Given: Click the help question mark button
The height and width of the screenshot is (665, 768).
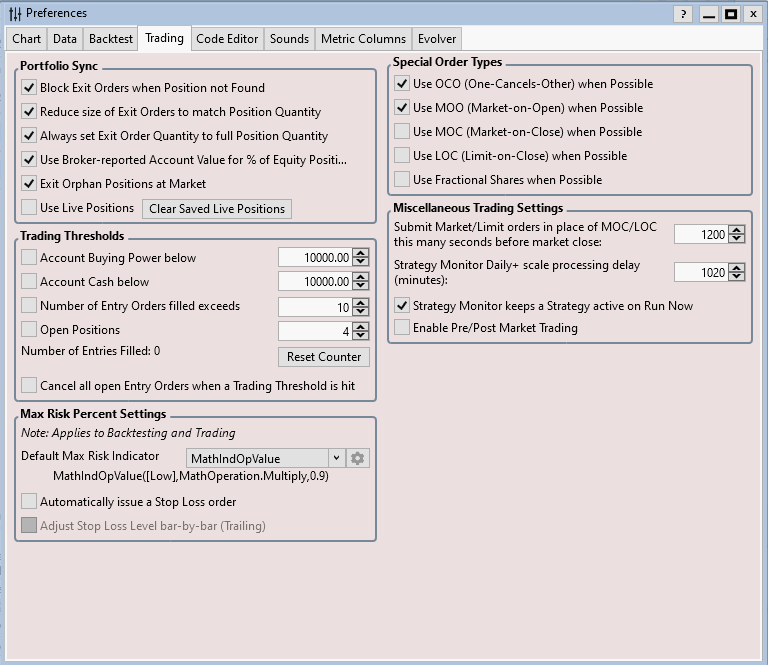Looking at the screenshot, I should [683, 14].
